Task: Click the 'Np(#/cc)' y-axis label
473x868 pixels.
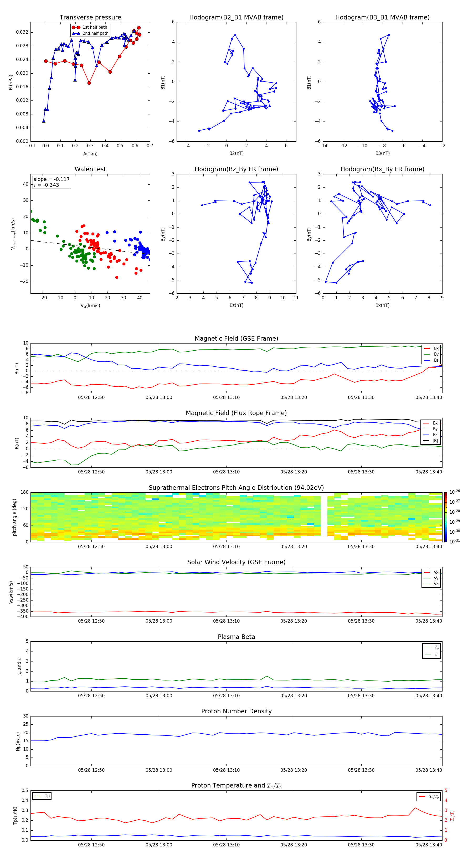Action: click(x=18, y=741)
